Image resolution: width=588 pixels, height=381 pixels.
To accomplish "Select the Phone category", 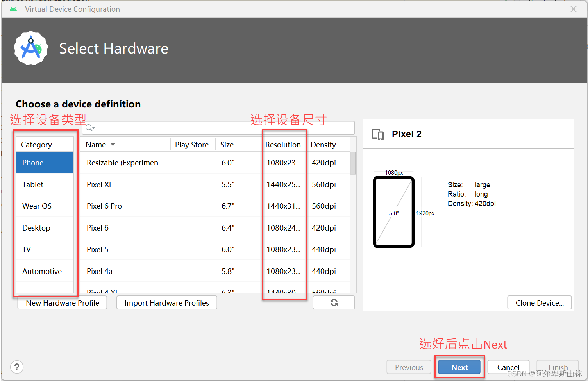I will coord(45,163).
